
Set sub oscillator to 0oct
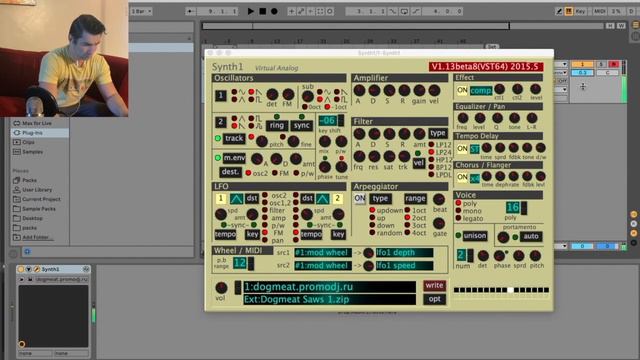click(304, 107)
